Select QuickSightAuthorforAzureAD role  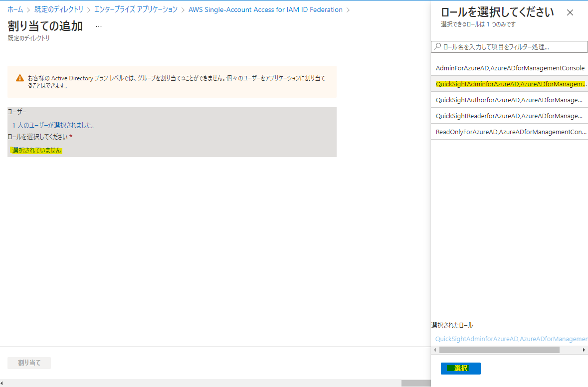[509, 100]
